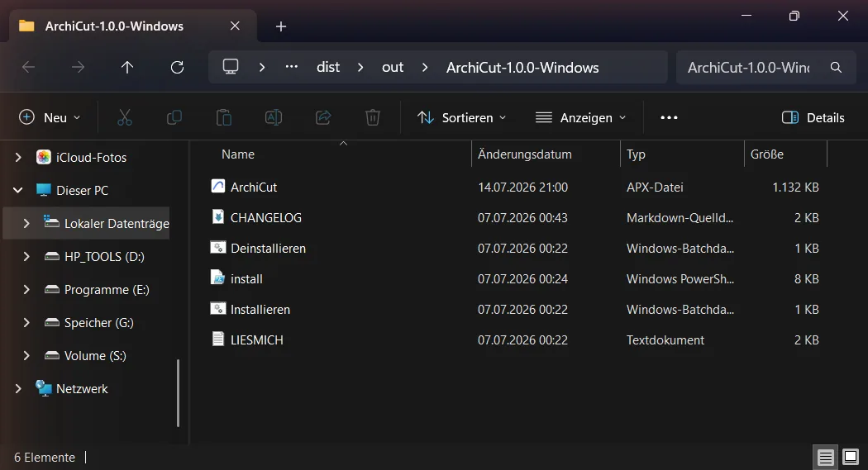This screenshot has height=470, width=868.
Task: Click the PC monitor icon in address bar
Action: pyautogui.click(x=231, y=67)
